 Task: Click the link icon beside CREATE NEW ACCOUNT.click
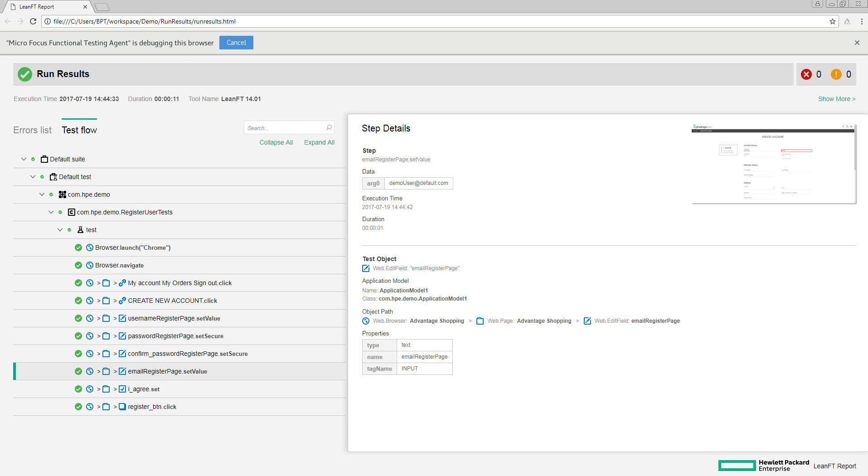click(122, 301)
